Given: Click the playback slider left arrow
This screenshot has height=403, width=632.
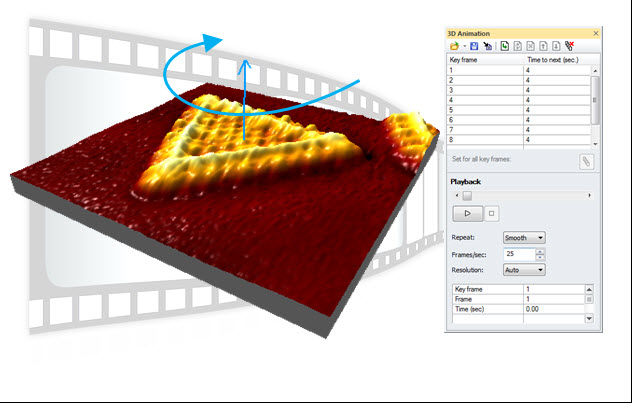Looking at the screenshot, I should 457,195.
